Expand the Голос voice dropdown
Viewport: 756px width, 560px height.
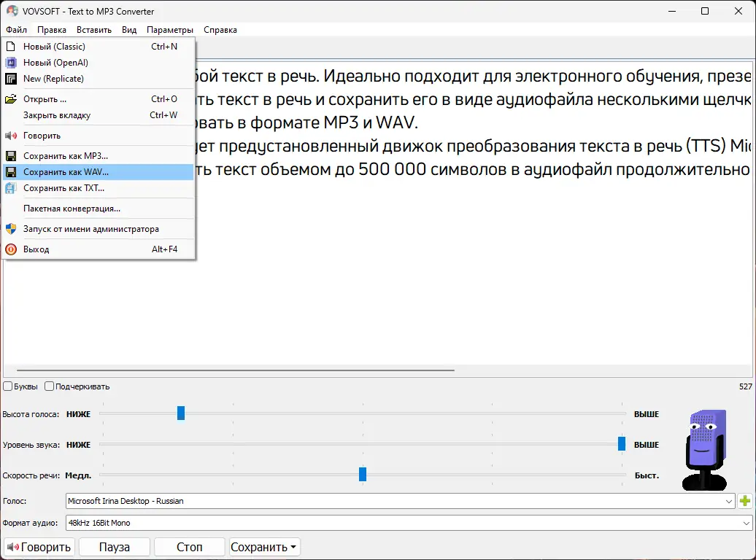[x=728, y=501]
